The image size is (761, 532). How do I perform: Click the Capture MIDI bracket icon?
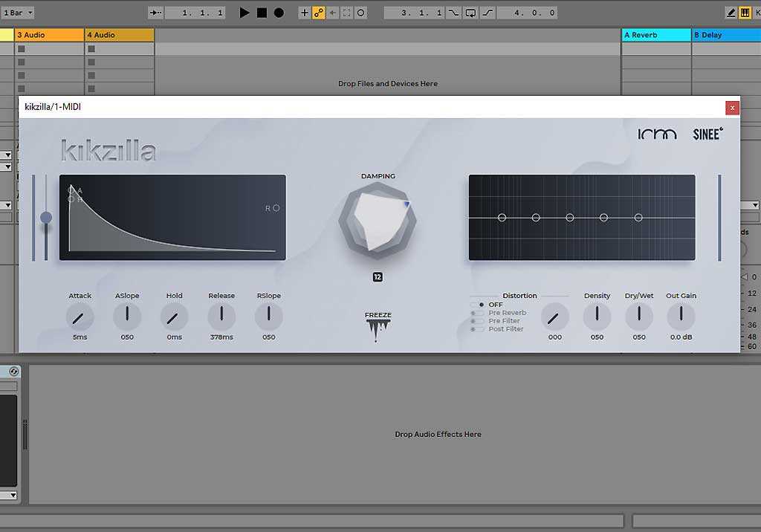click(346, 13)
